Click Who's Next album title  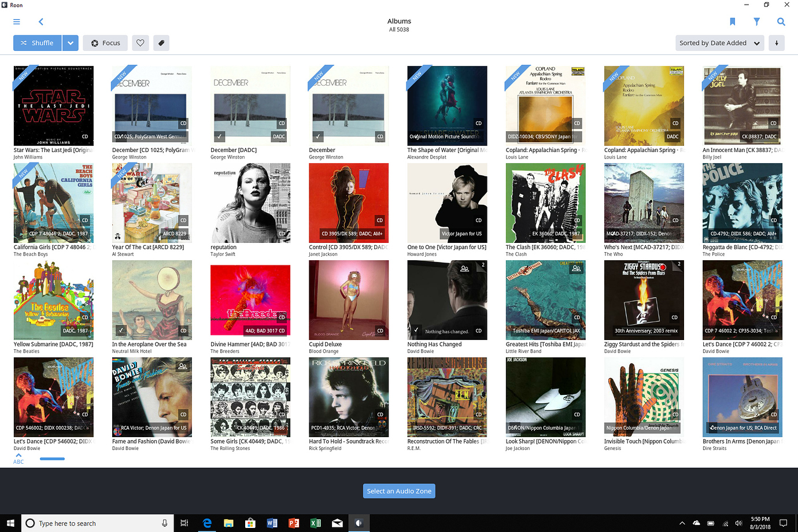click(x=644, y=247)
